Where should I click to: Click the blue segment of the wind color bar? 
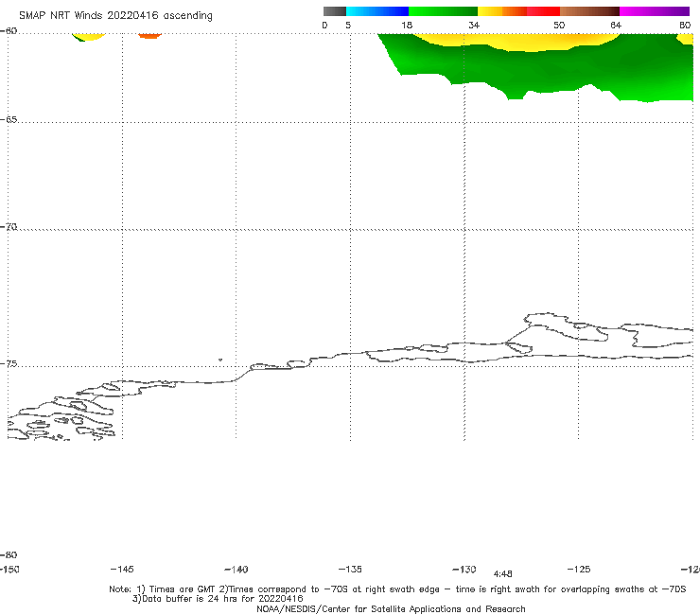[377, 11]
